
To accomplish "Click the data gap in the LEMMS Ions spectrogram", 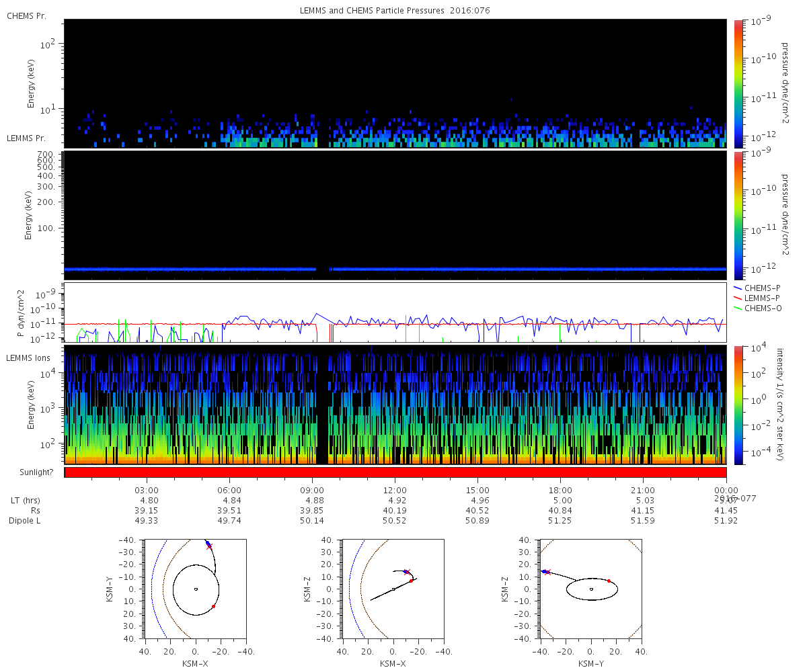I will [321, 405].
